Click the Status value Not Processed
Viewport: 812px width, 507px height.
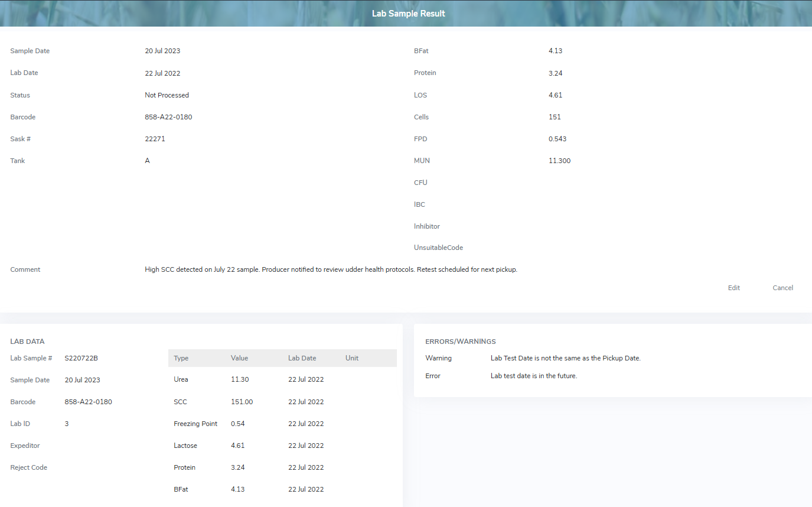click(x=167, y=95)
